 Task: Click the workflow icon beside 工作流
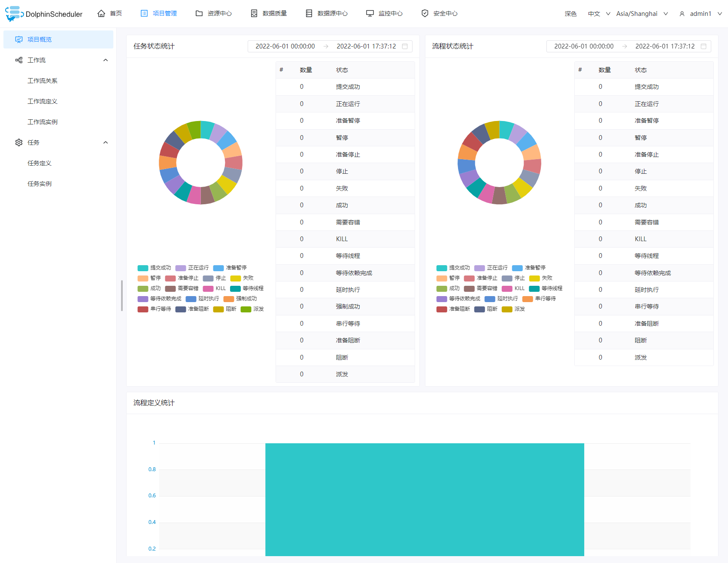pos(19,60)
